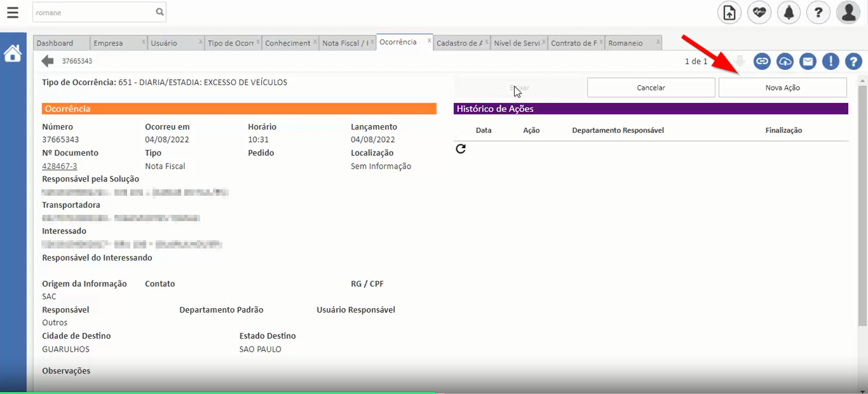Click the blue link chain icon
The image size is (868, 394).
pos(762,61)
